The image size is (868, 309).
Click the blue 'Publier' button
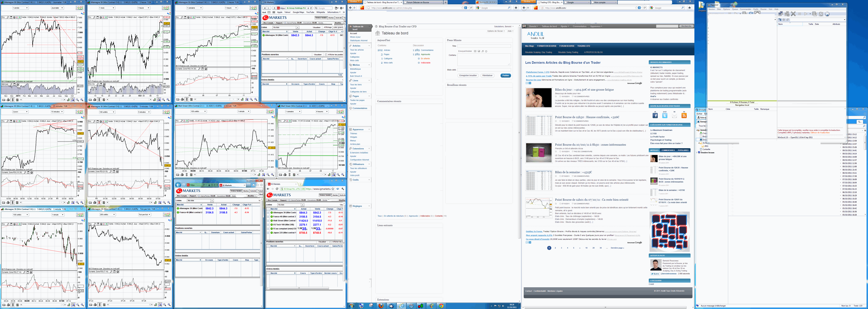coord(506,76)
